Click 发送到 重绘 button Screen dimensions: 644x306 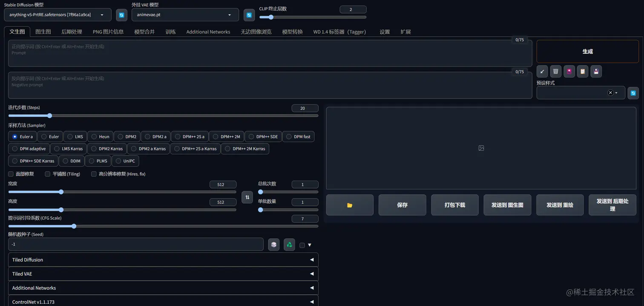tap(560, 205)
